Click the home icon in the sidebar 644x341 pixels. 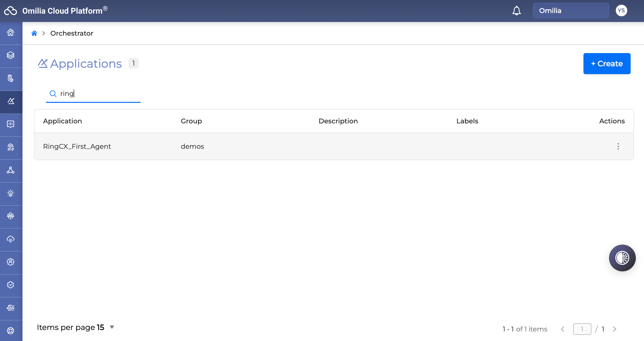coord(11,33)
